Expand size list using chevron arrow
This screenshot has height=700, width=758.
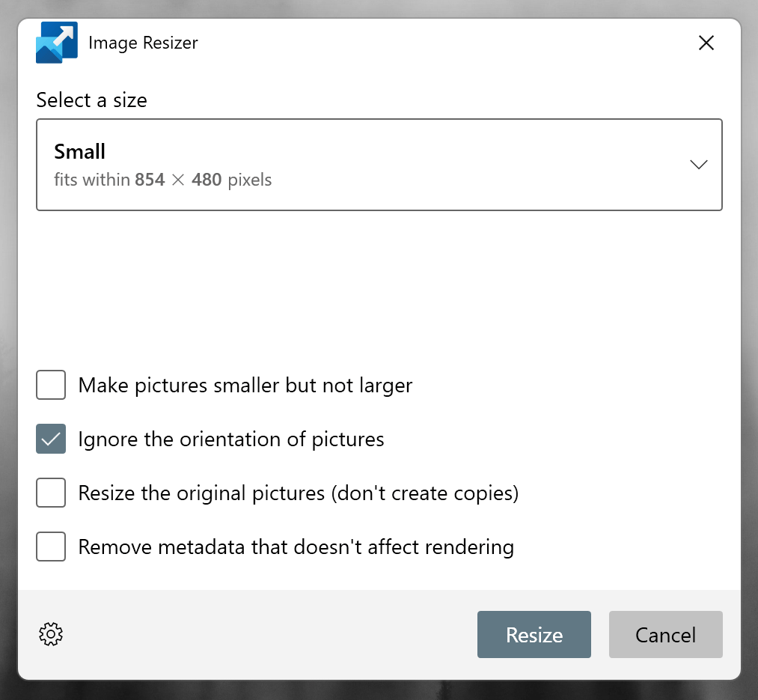point(699,165)
